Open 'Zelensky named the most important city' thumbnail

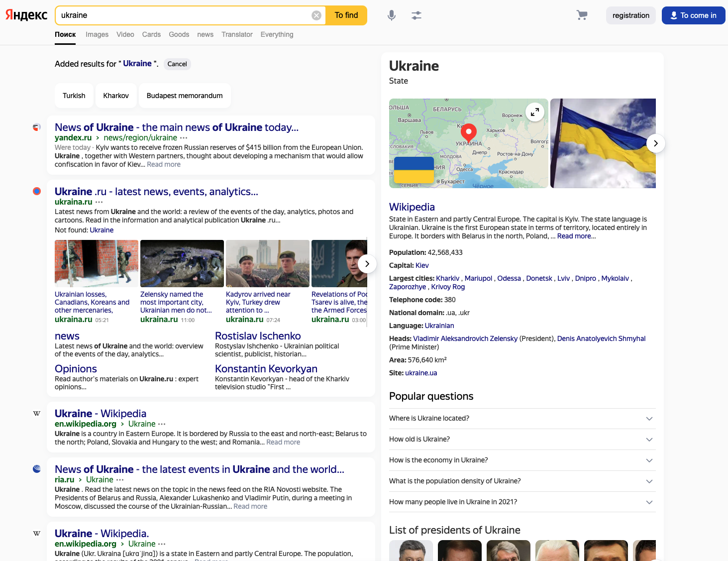[x=182, y=263]
